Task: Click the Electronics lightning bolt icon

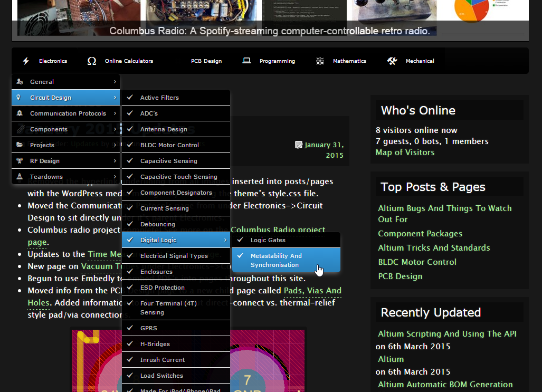Action: coord(26,61)
